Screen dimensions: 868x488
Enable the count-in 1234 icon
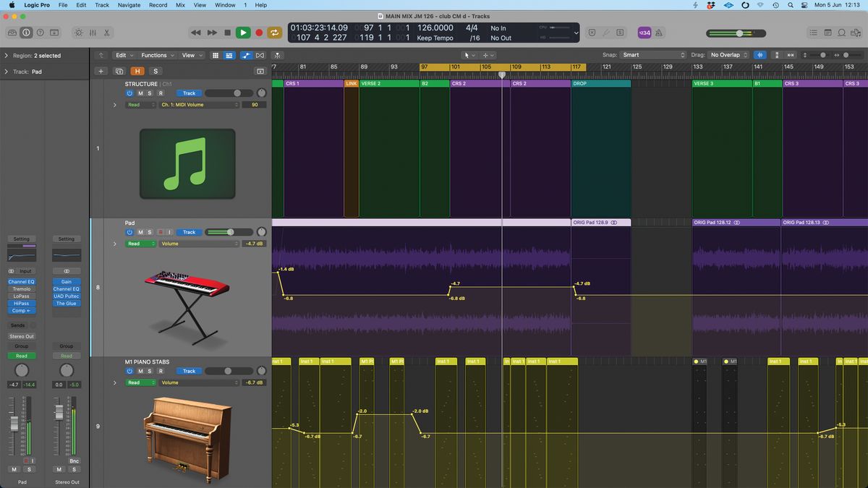coord(643,33)
